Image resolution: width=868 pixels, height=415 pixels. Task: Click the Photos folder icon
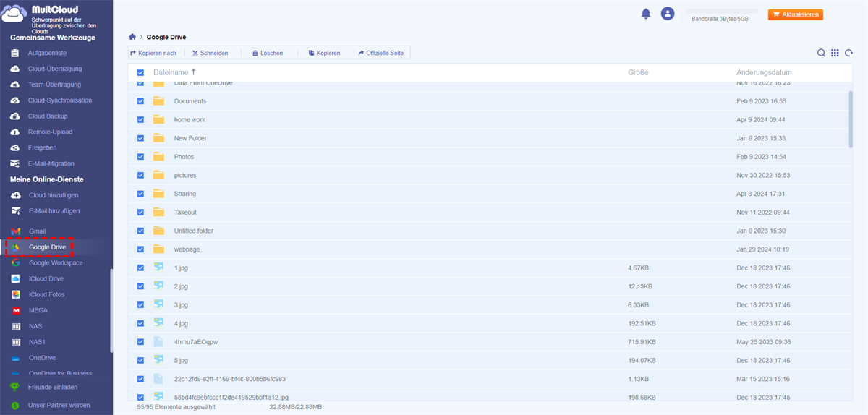point(159,157)
